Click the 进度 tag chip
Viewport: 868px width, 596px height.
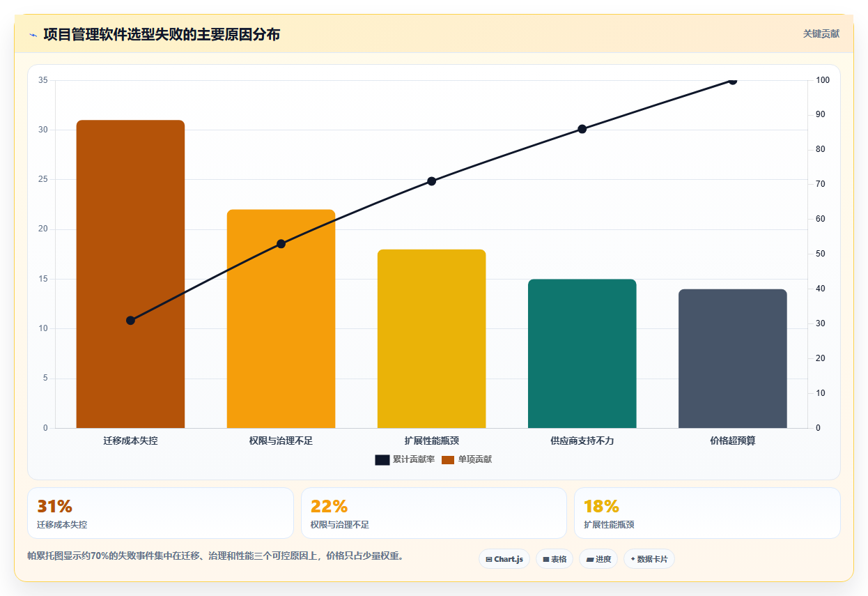click(x=598, y=559)
